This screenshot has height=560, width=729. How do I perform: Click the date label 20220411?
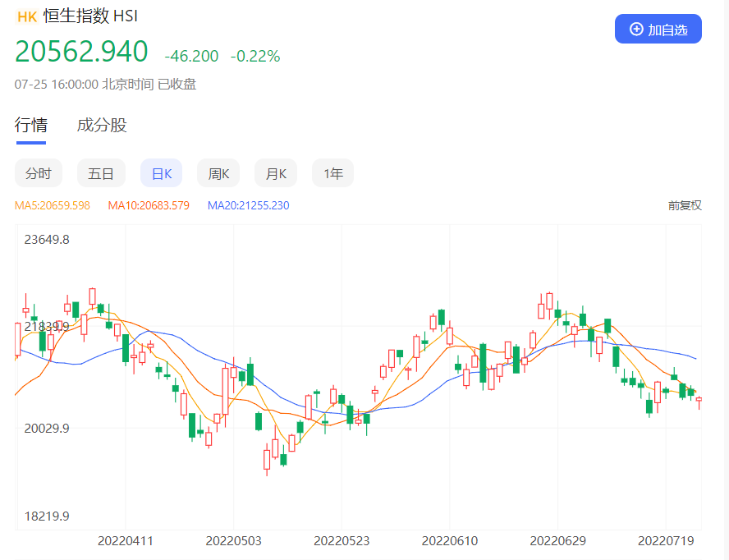click(126, 541)
